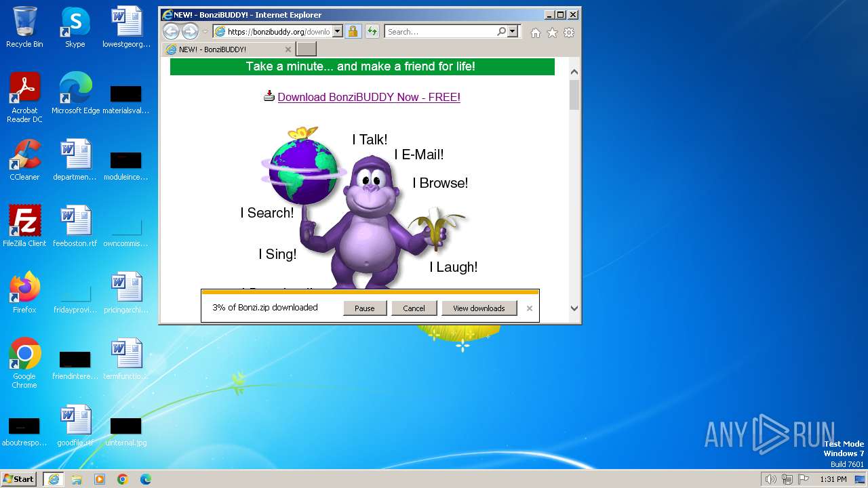Click into the Search box
The width and height of the screenshot is (868, 488).
pyautogui.click(x=439, y=32)
